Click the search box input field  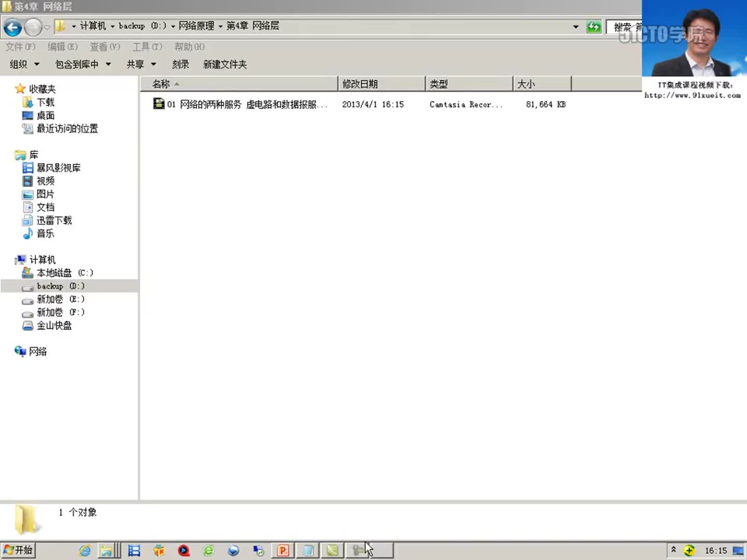pyautogui.click(x=625, y=26)
